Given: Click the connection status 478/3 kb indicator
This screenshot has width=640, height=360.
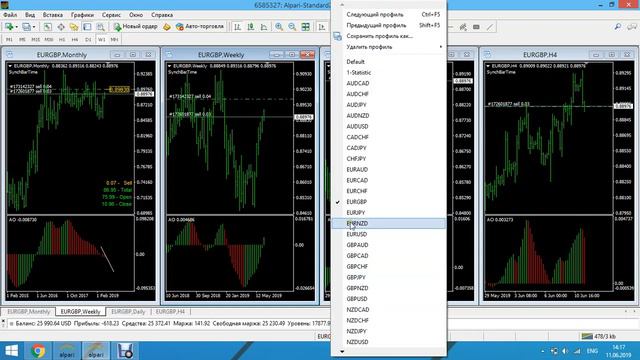Looking at the screenshot, I should click(x=598, y=336).
